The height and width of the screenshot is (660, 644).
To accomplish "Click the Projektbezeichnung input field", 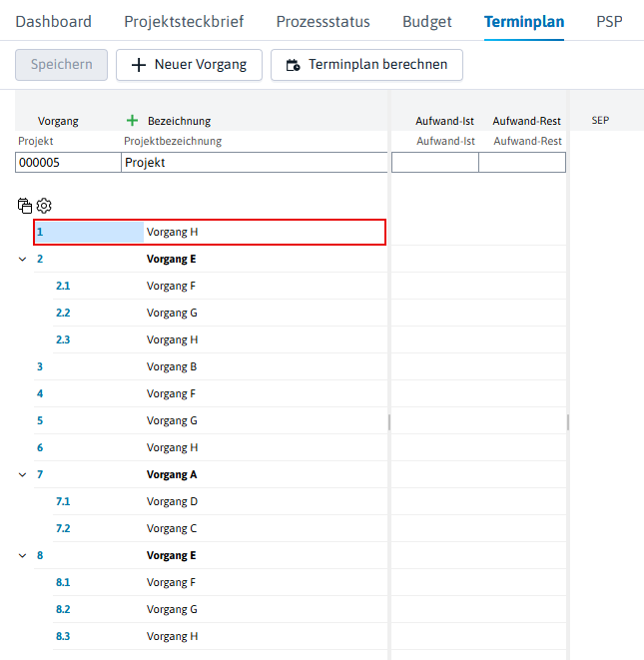I will 255,163.
